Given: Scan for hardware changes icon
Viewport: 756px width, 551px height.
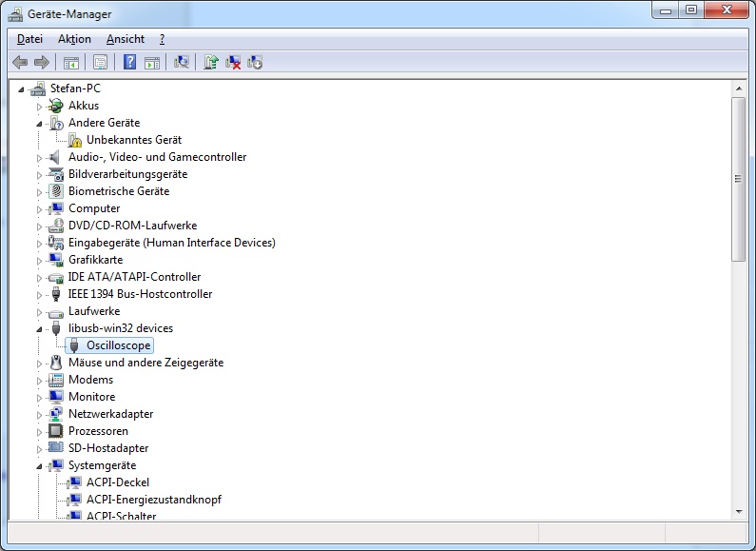Looking at the screenshot, I should pyautogui.click(x=182, y=62).
